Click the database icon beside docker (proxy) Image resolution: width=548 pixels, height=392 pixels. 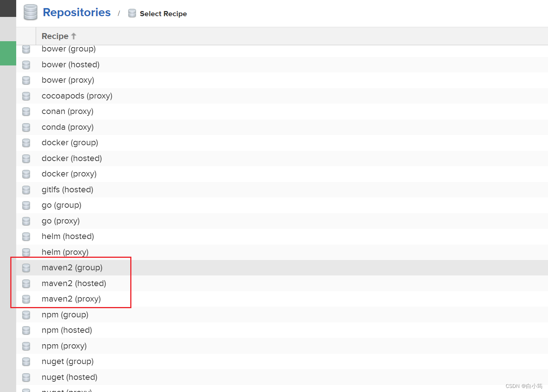[x=26, y=174]
